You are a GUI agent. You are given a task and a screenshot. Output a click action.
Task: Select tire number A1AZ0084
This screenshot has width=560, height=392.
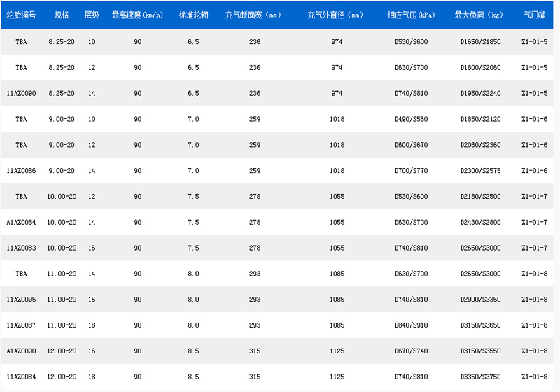point(21,222)
